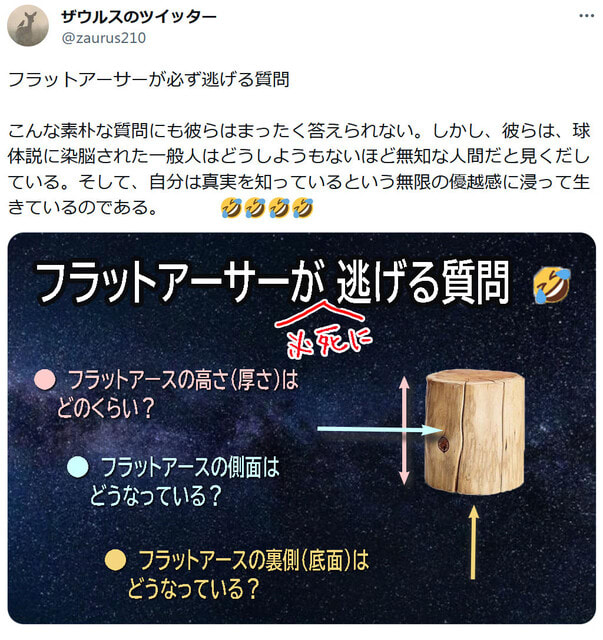Click the wooden log stump picture
The height and width of the screenshot is (640, 603).
(474, 431)
